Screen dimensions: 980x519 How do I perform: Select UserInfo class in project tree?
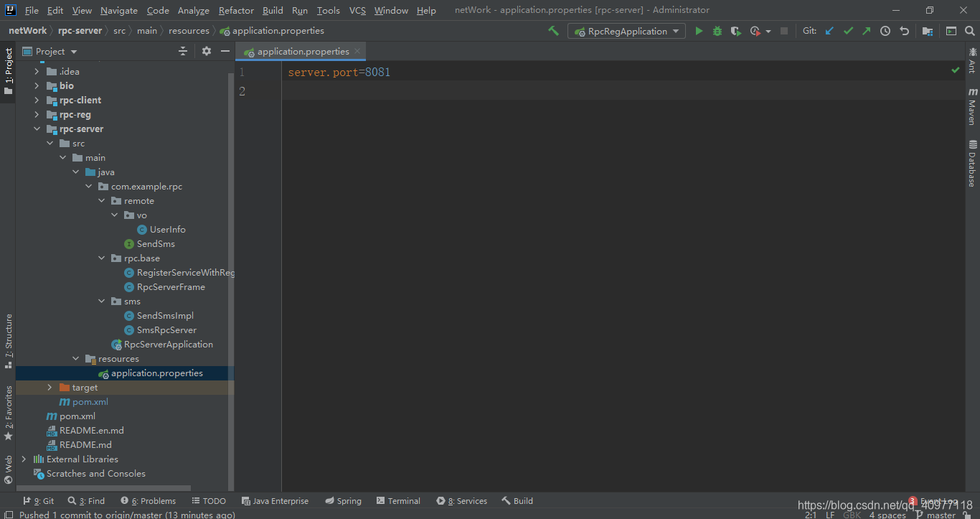click(161, 229)
